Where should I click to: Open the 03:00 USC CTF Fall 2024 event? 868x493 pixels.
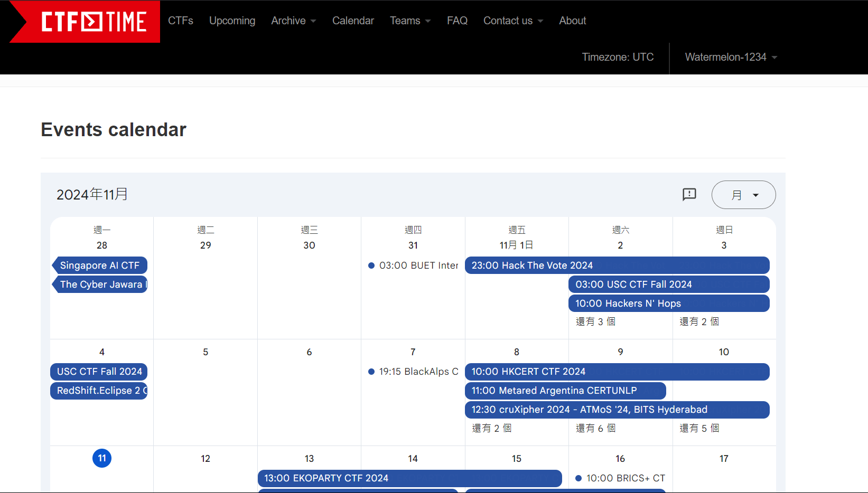click(669, 285)
